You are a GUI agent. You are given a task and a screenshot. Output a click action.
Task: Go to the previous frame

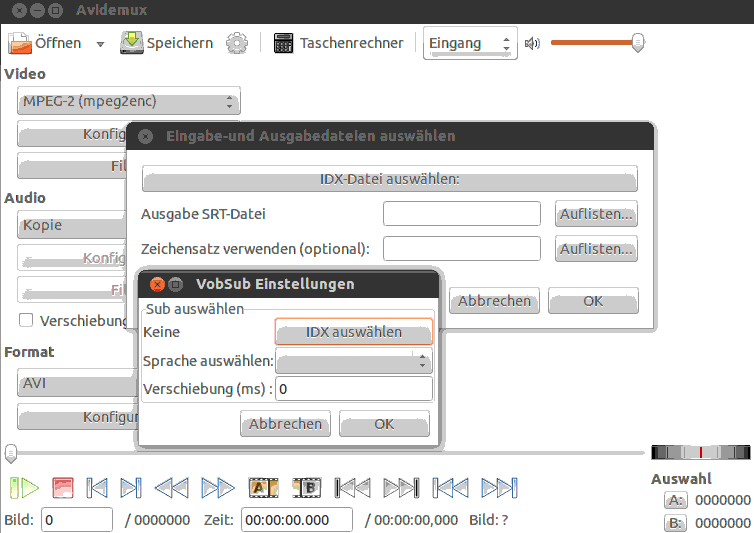pos(97,488)
